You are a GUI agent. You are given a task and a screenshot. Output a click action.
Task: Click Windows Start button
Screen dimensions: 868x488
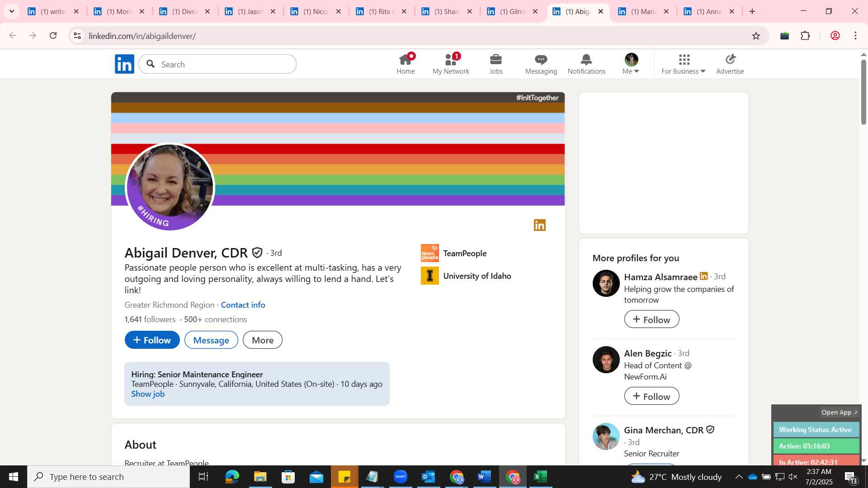[14, 477]
